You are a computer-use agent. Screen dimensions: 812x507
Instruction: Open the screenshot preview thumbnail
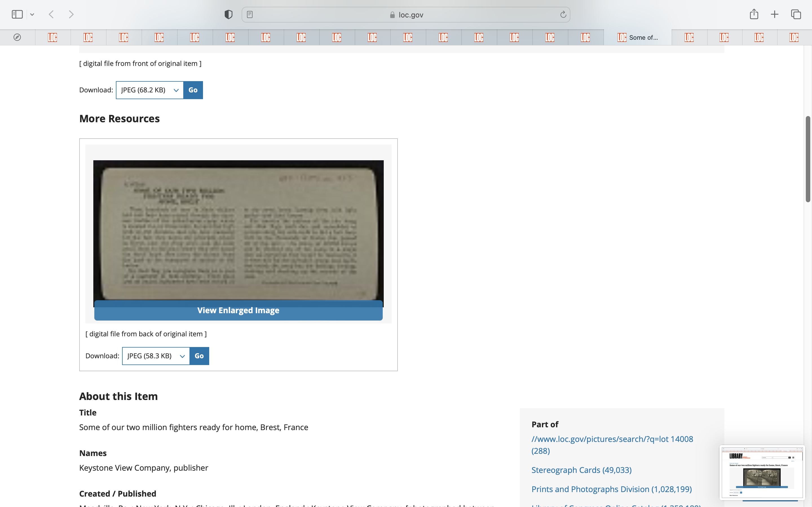point(762,472)
